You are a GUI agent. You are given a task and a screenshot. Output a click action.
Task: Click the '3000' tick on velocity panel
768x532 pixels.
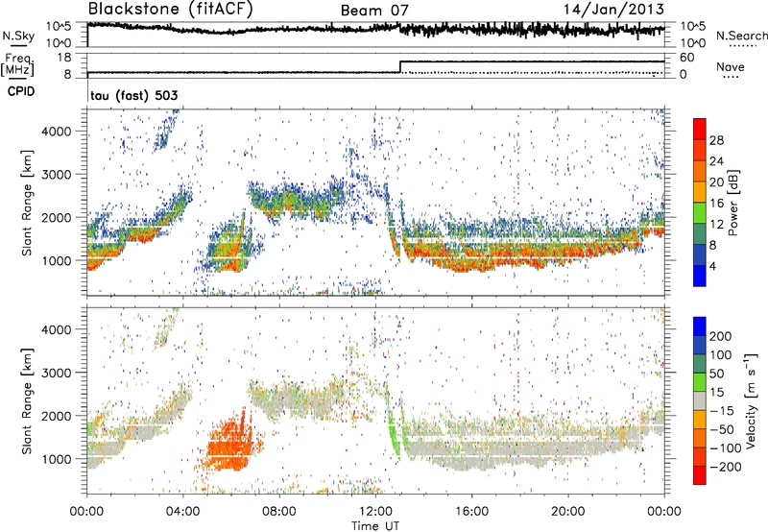pyautogui.click(x=57, y=373)
